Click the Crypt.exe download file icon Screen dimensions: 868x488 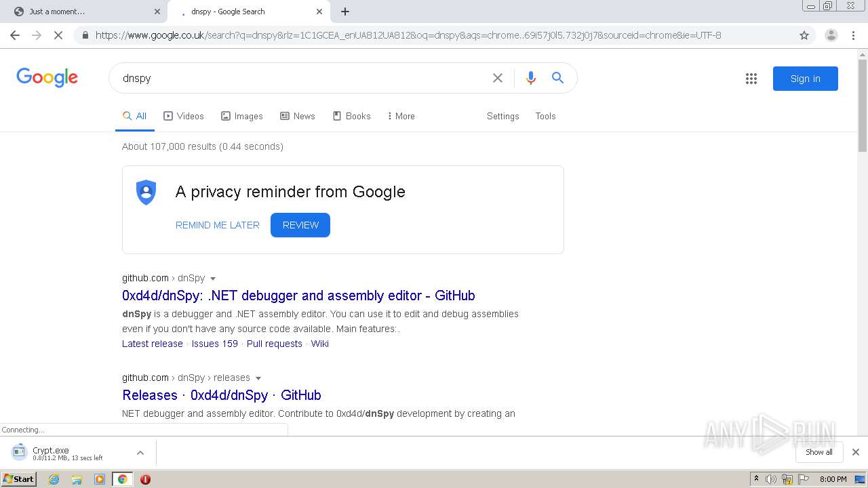tap(19, 451)
